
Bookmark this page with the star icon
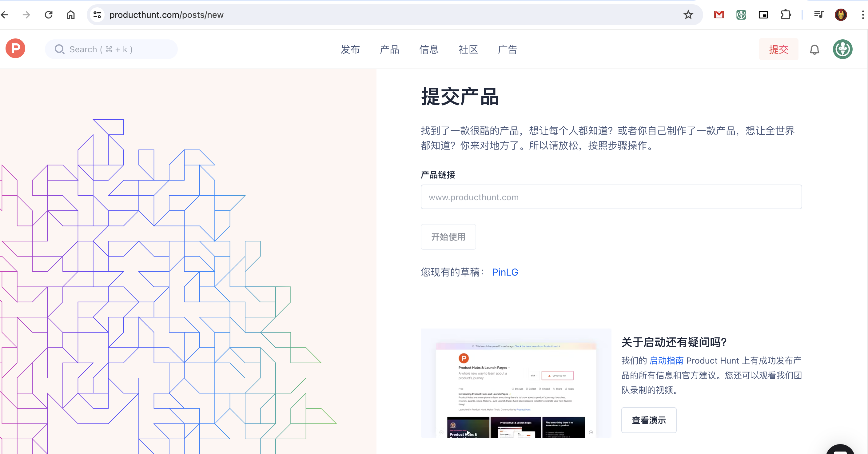(688, 15)
